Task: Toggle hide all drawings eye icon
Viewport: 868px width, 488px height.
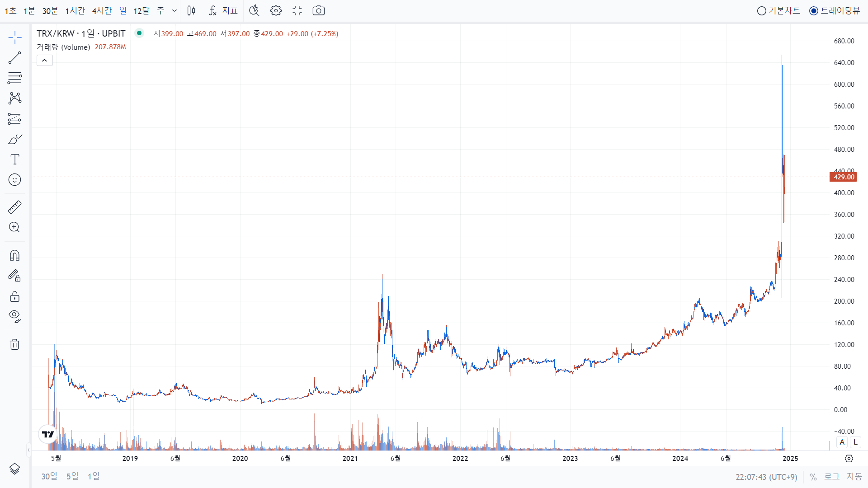Action: (14, 316)
